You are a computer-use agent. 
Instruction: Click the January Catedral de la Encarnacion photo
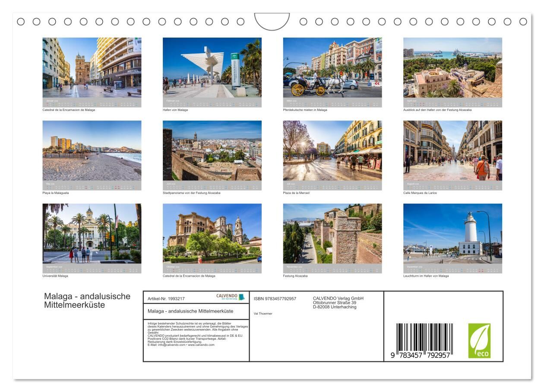92,67
